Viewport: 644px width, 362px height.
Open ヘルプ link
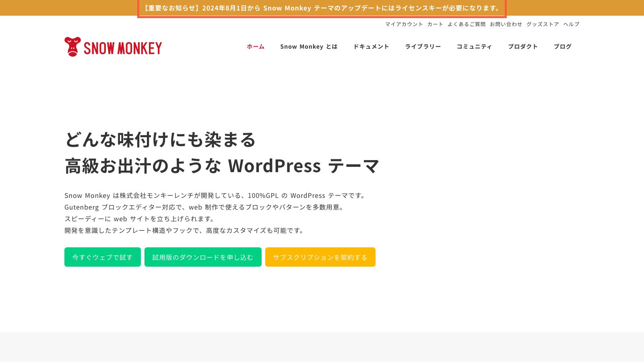tap(571, 24)
